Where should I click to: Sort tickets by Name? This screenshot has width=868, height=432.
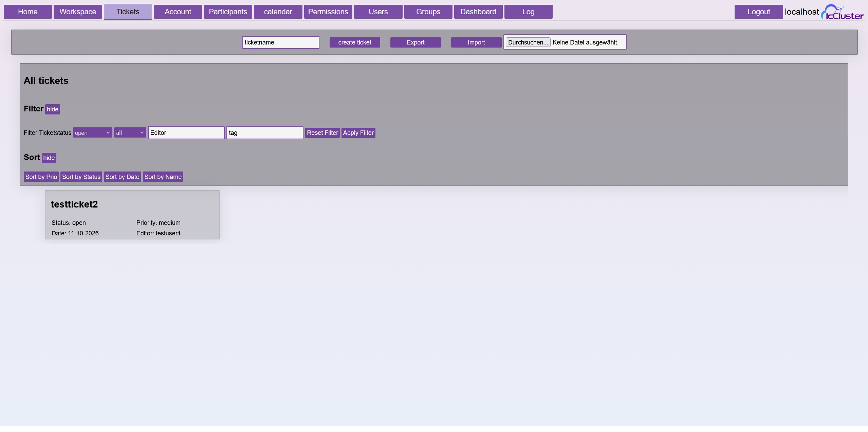click(x=163, y=177)
